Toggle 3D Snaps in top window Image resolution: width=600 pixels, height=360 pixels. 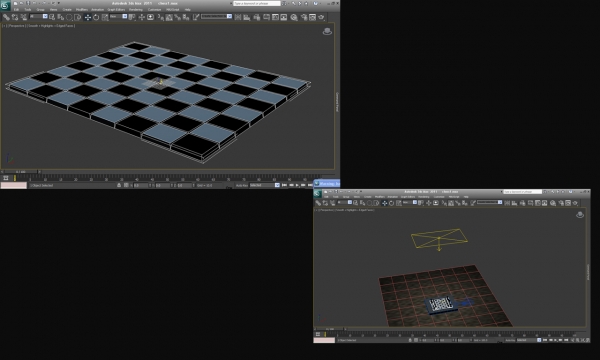point(160,17)
